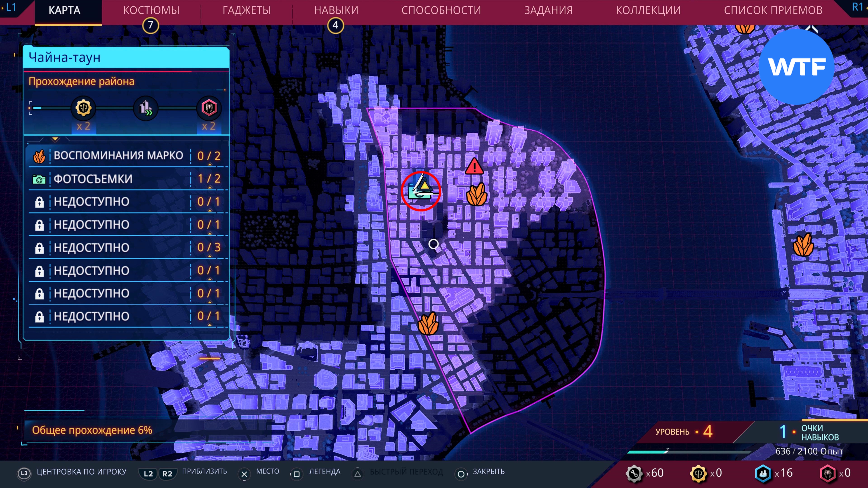Click the experience progress bar 636/2100
868x488 pixels.
point(689,452)
